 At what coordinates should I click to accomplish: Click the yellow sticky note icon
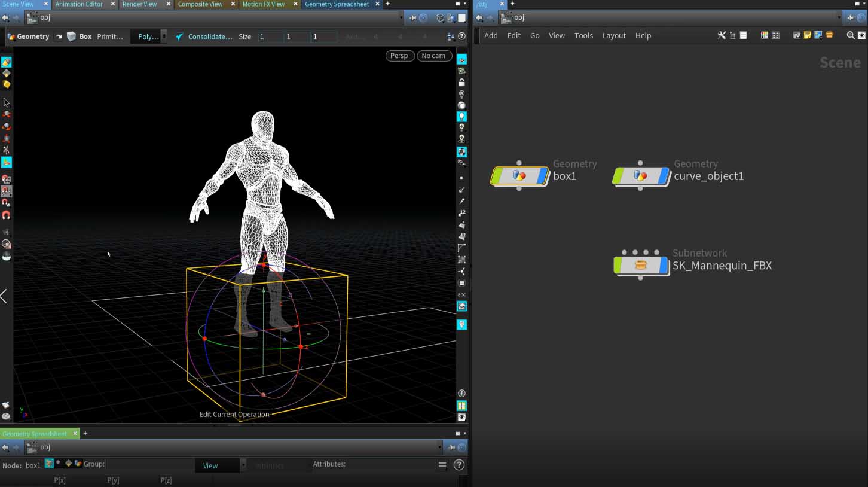click(x=807, y=36)
